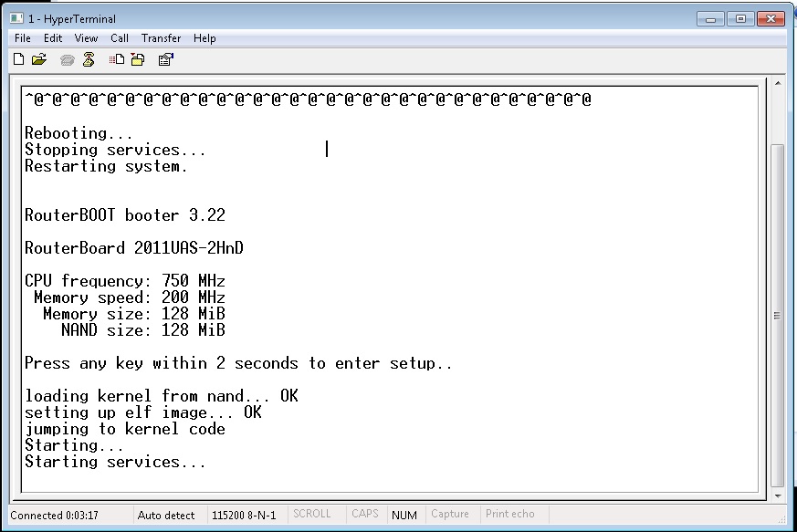Click the Disconnect phone icon
Image resolution: width=797 pixels, height=532 pixels.
point(89,58)
